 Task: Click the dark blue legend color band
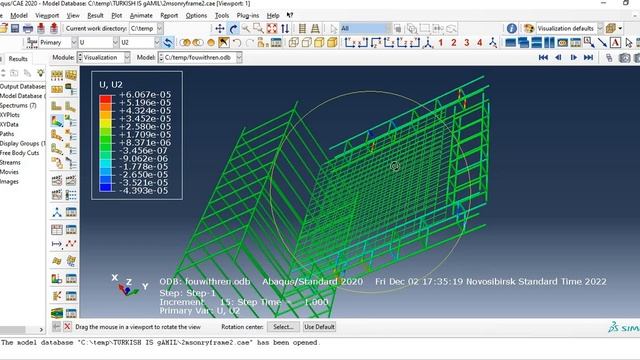click(106, 187)
